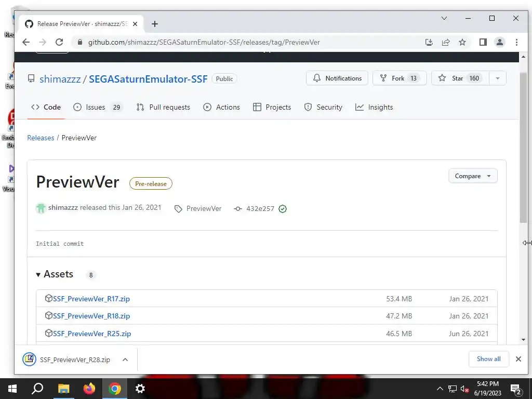532x399 pixels.
Task: Bookmark this page with star icon
Action: point(462,42)
